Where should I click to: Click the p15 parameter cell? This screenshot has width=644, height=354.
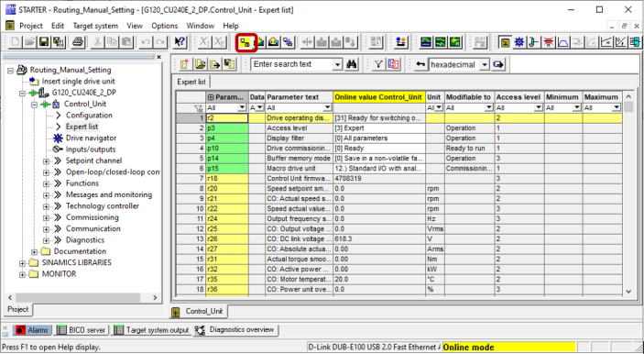click(x=227, y=169)
